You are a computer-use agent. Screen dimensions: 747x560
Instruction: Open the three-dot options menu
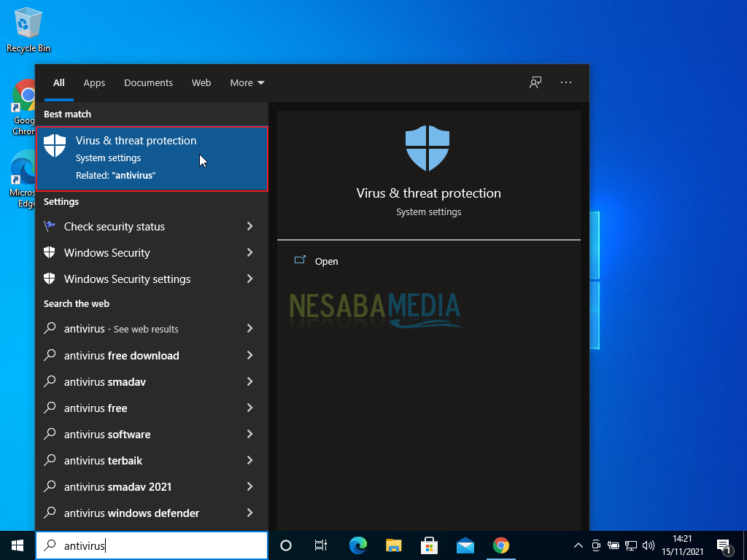point(566,83)
